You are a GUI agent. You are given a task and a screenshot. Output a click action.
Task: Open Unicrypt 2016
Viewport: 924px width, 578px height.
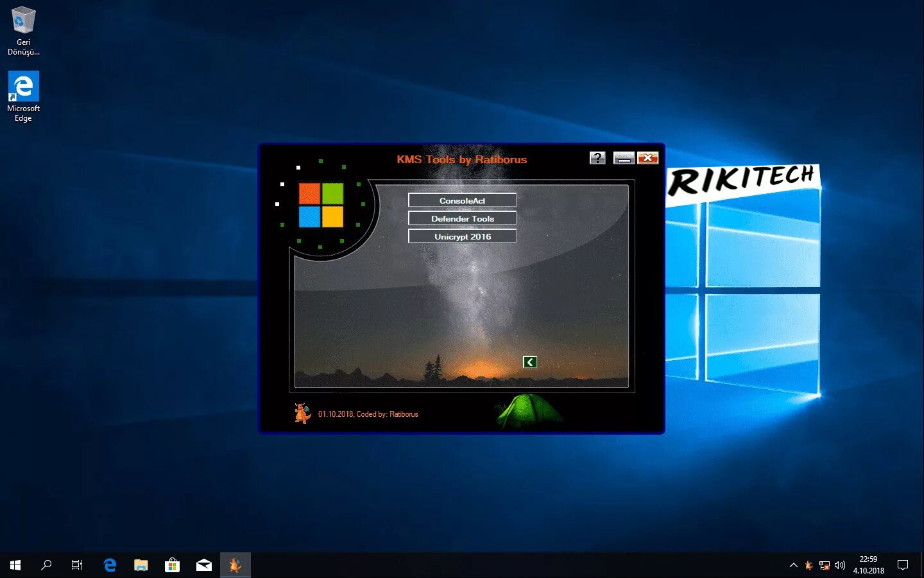click(x=462, y=236)
